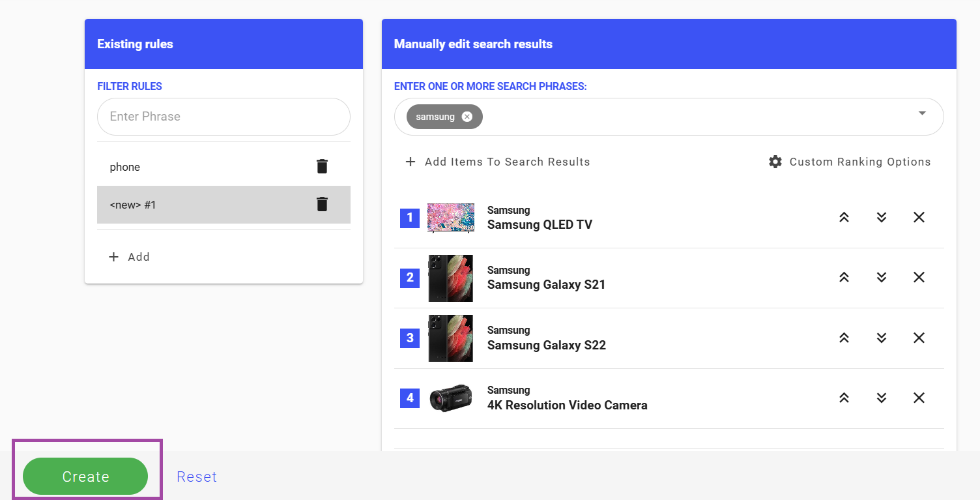
Task: Move 4K Resolution Video Camera to top
Action: (844, 398)
